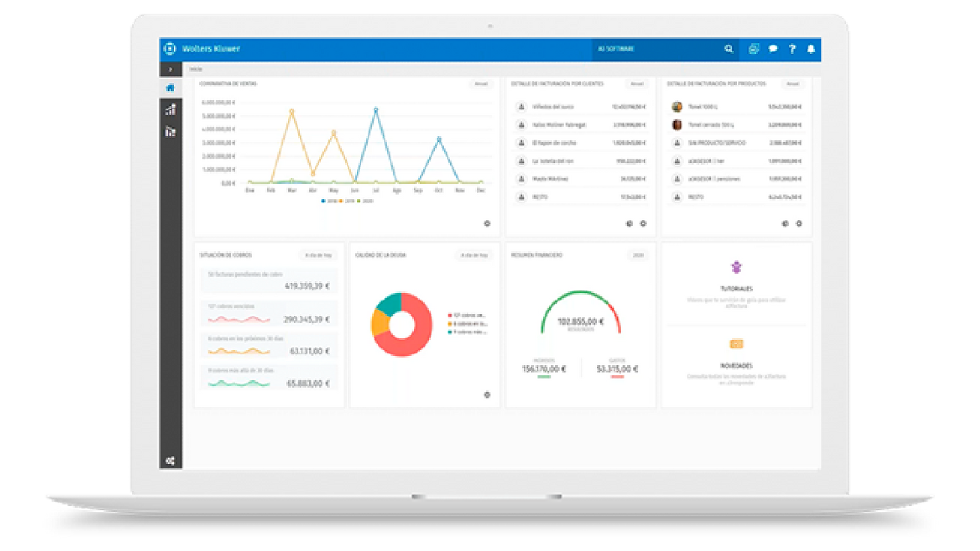This screenshot has height=551, width=980.
Task: Click the Home icon in the sidebar
Action: click(x=170, y=88)
